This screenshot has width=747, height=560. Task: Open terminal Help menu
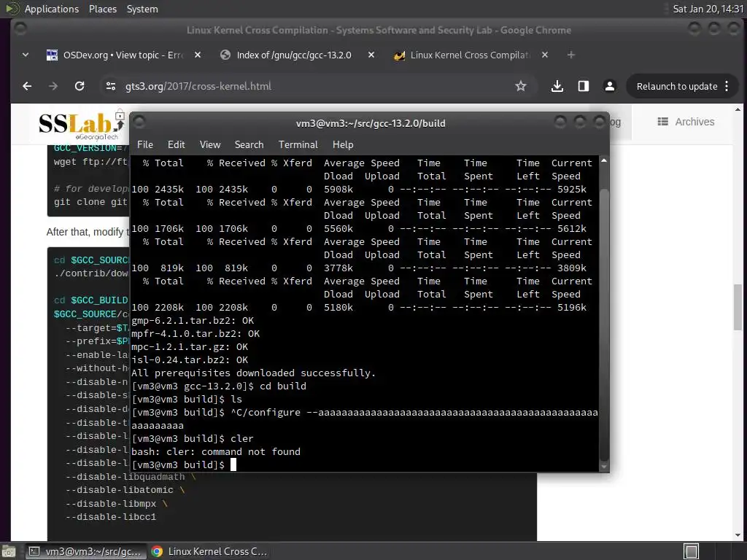[343, 145]
